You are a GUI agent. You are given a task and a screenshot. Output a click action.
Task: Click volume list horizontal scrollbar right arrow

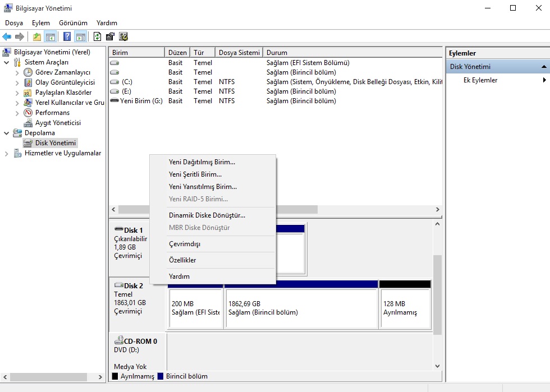(x=437, y=209)
